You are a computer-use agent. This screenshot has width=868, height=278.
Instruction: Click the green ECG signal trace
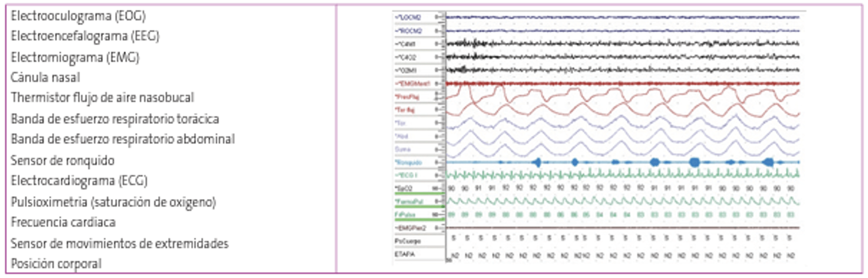pos(623,175)
